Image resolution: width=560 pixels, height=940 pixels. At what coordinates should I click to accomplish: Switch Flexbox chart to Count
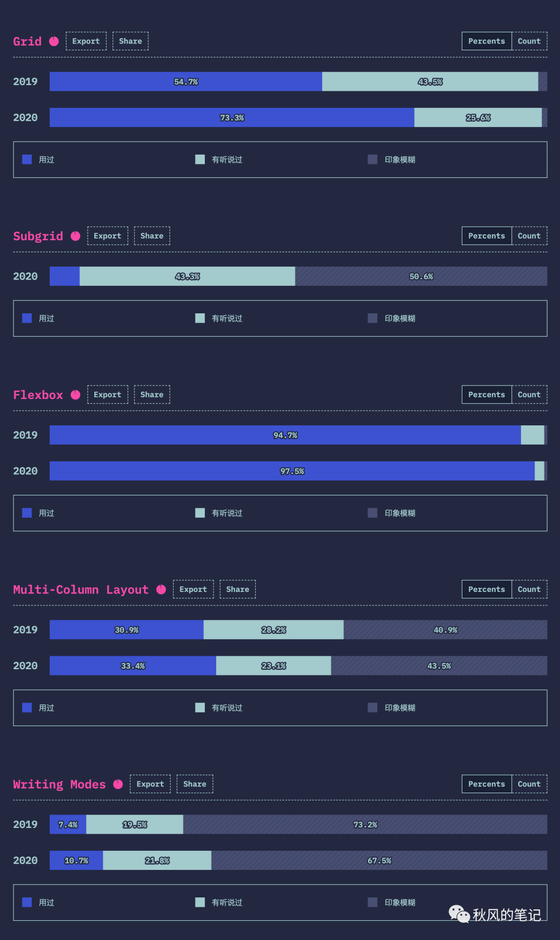pyautogui.click(x=529, y=395)
